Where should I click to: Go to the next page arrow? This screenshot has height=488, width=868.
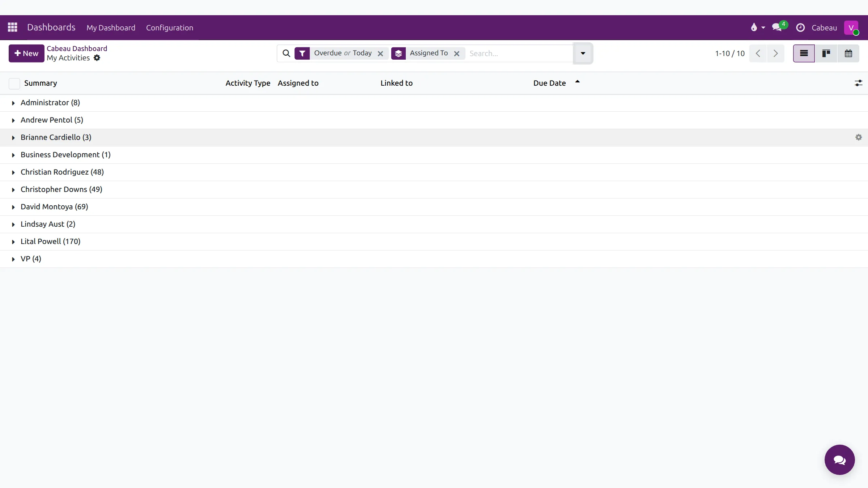coord(775,53)
